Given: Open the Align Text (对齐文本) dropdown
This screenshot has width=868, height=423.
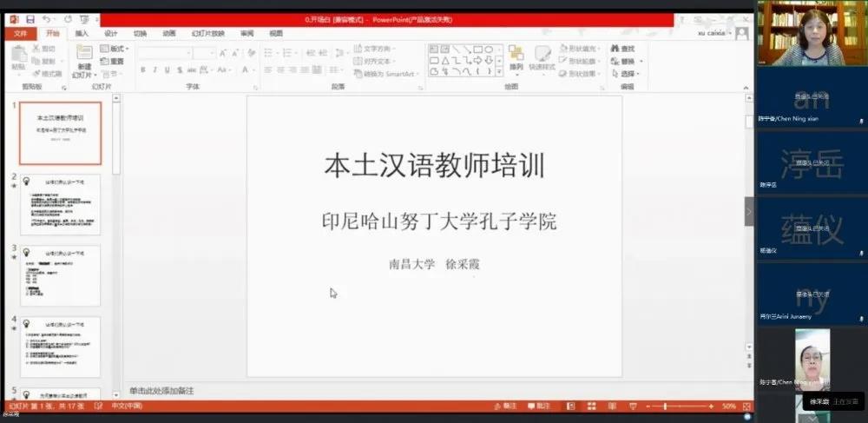Looking at the screenshot, I should [375, 61].
